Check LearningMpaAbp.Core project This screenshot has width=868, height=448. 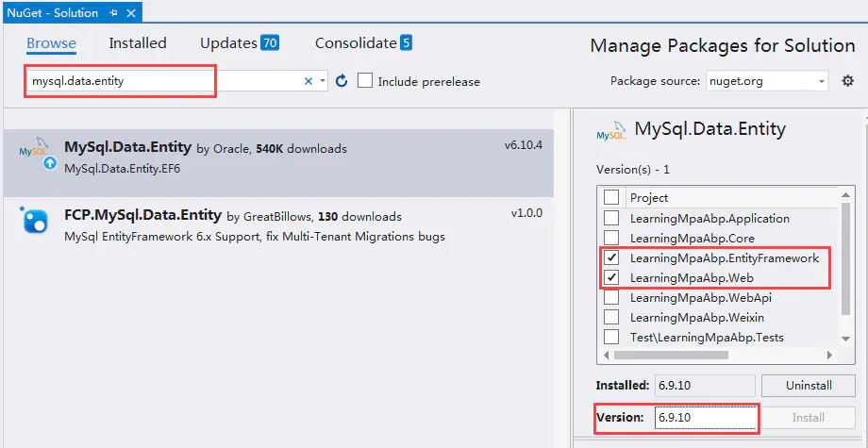pyautogui.click(x=611, y=238)
